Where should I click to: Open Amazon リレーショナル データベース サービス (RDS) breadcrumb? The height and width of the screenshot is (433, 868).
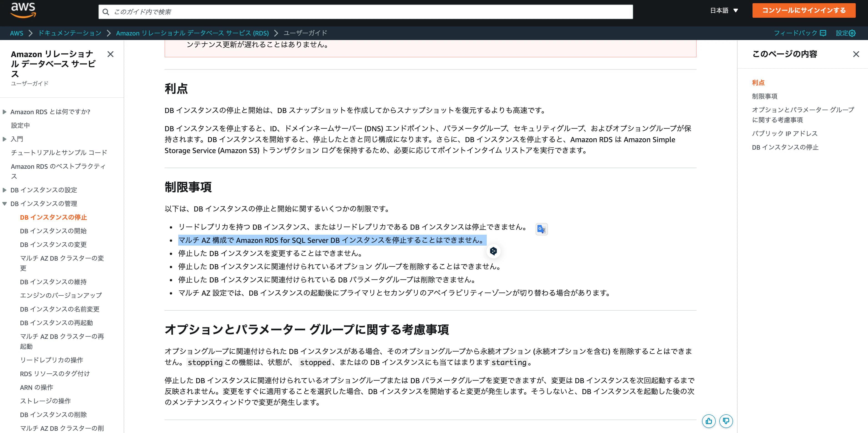(192, 33)
